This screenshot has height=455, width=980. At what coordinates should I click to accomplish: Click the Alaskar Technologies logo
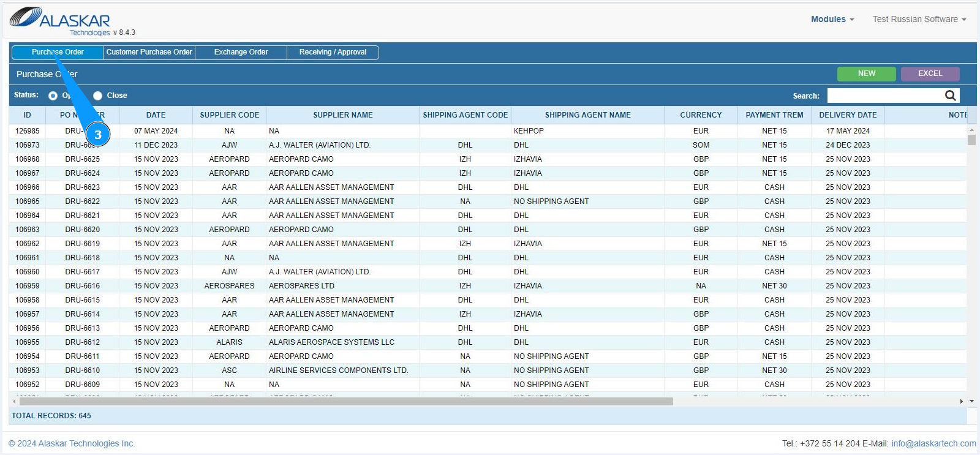coord(60,21)
